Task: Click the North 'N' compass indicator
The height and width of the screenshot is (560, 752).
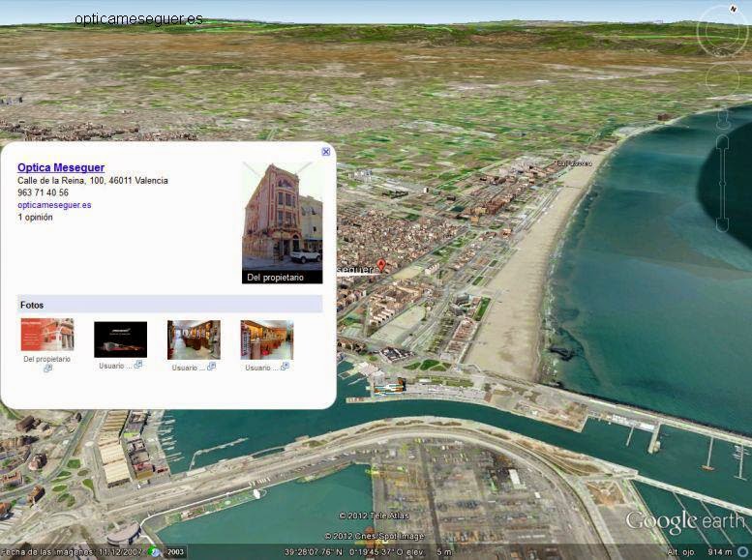Action: [734, 9]
